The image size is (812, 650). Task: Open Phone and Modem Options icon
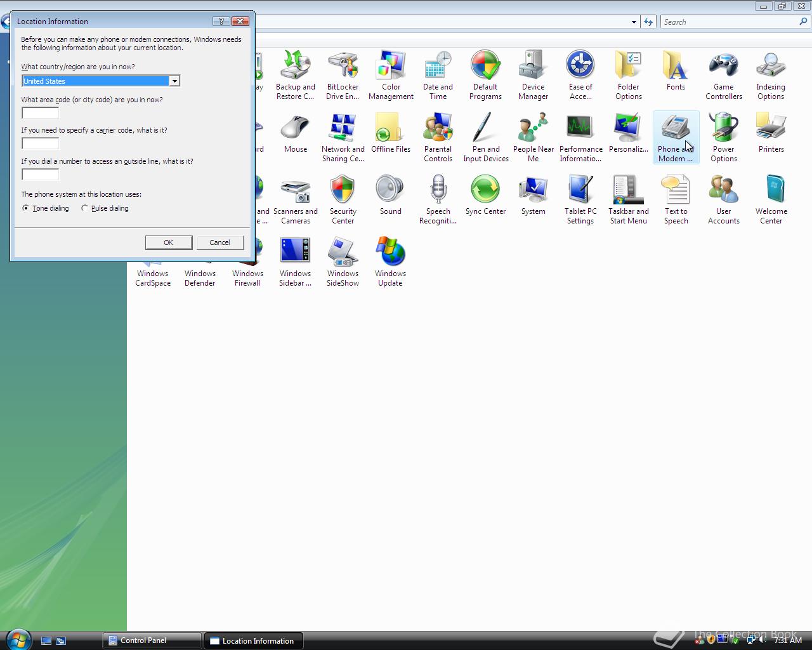676,137
